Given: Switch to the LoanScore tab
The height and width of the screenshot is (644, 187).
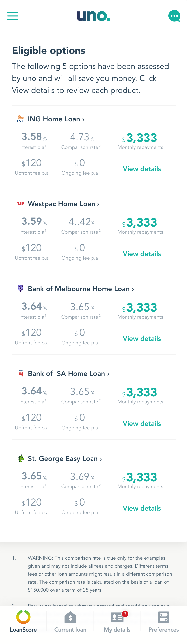Looking at the screenshot, I should (23, 622).
